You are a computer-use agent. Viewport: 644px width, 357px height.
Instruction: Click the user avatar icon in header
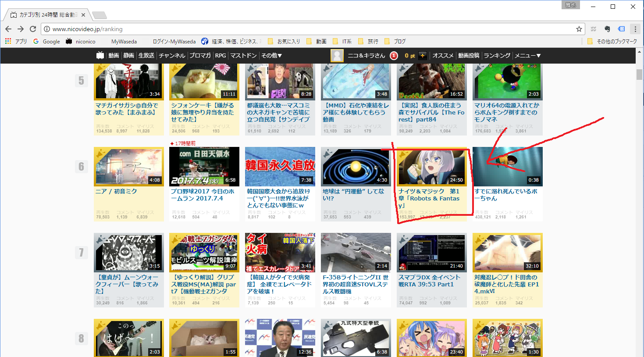[x=337, y=56]
